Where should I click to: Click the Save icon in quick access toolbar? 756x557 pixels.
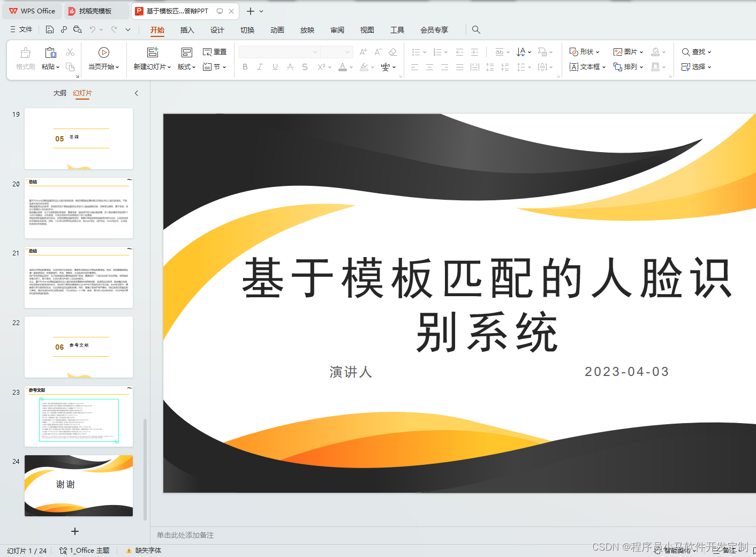pos(49,29)
